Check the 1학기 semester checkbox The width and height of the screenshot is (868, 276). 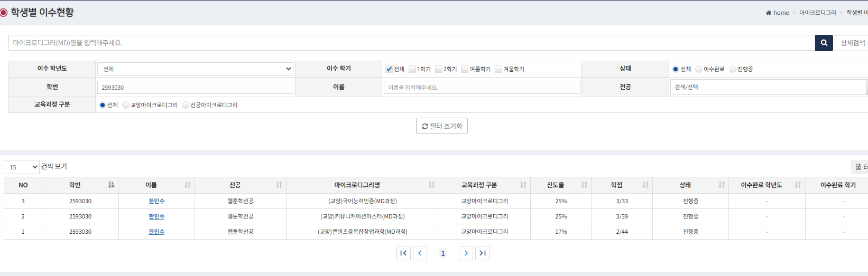[412, 69]
